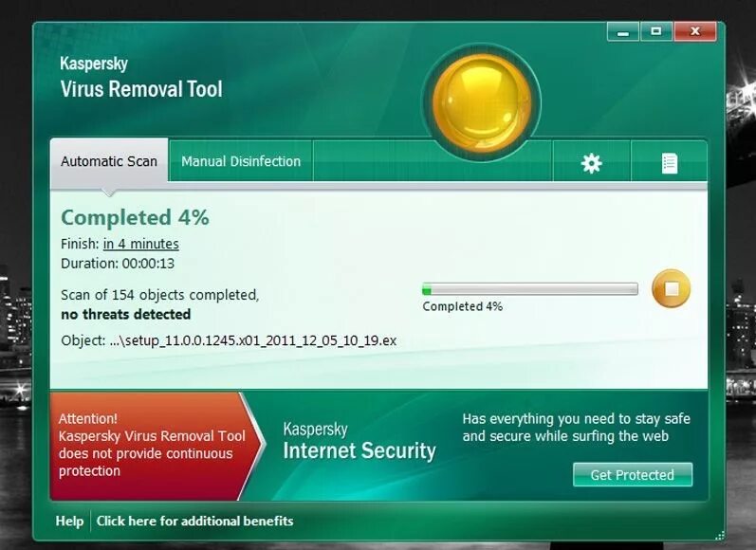Stop the scan with the orange stop button
The height and width of the screenshot is (550, 756).
pyautogui.click(x=672, y=288)
